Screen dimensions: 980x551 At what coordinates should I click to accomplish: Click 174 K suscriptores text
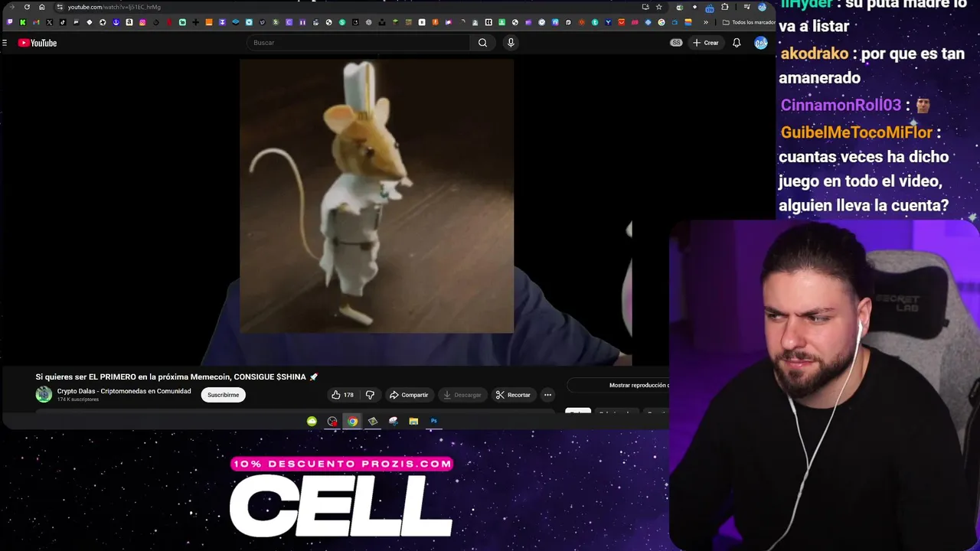pyautogui.click(x=77, y=399)
